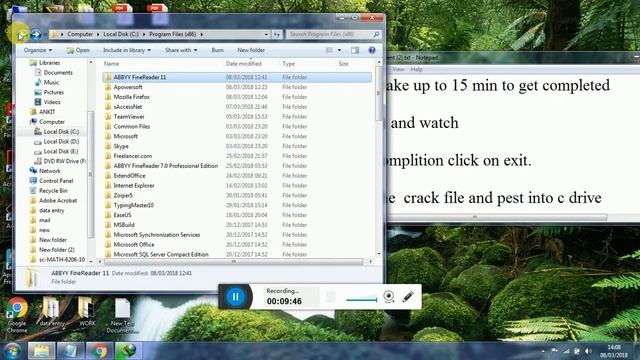Open the view options dropdown arrow

click(339, 50)
